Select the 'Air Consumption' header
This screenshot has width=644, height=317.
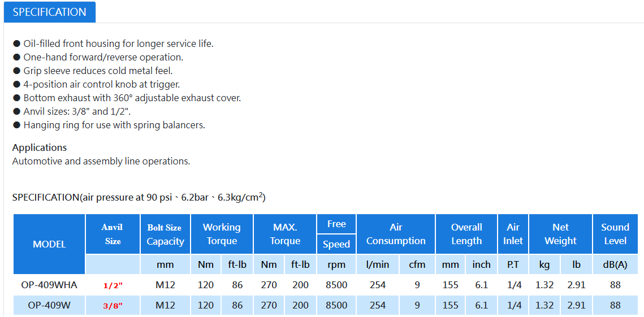click(396, 234)
